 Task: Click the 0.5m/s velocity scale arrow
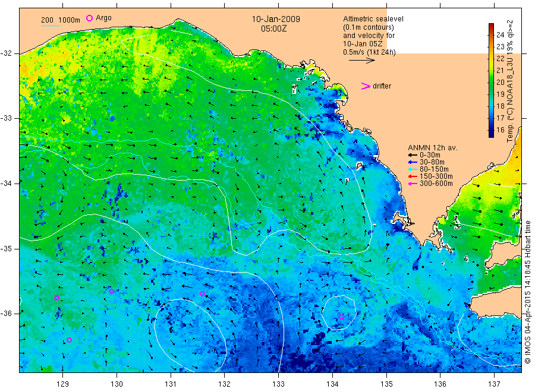pos(361,61)
